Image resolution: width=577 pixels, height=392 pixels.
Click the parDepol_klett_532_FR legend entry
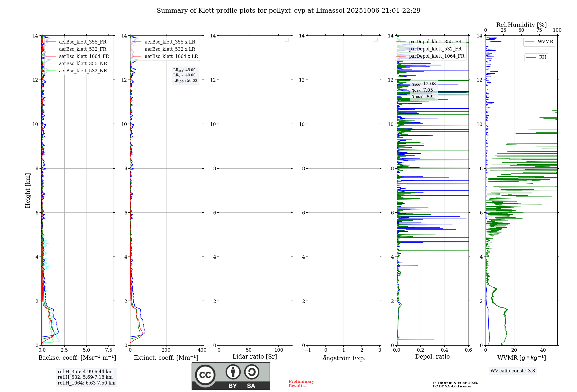point(435,49)
